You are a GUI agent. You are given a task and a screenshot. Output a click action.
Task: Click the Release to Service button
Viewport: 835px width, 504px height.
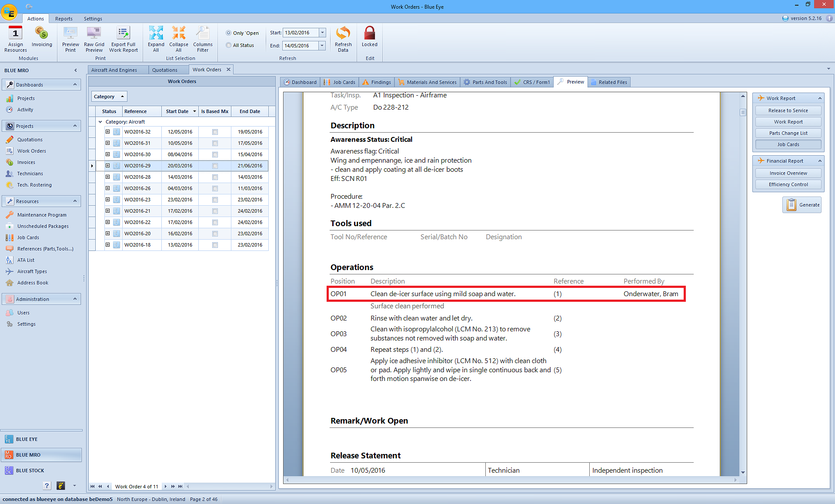pos(788,110)
